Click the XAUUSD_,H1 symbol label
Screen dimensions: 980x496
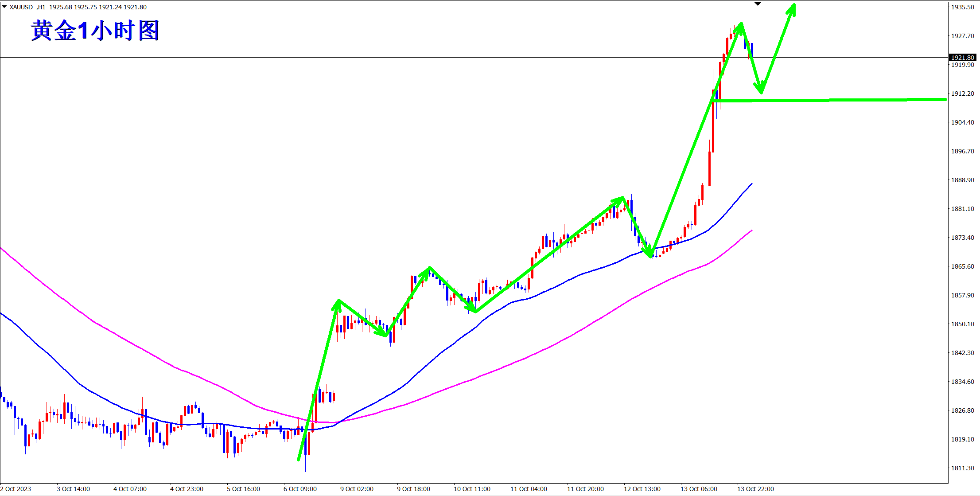pyautogui.click(x=27, y=7)
